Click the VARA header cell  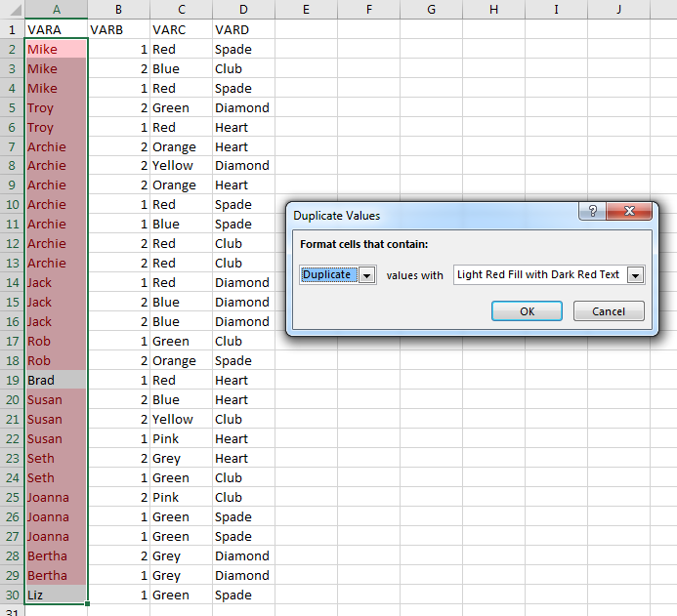tap(56, 29)
